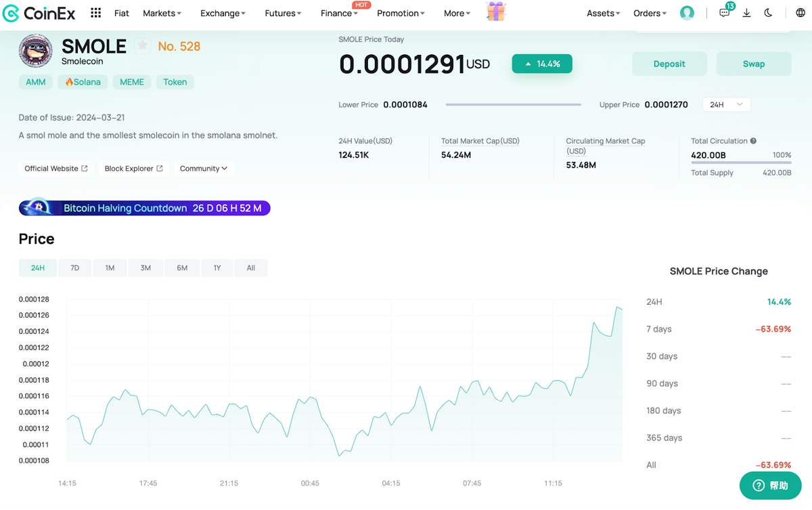Click the Bitcoin icon on halving banner
This screenshot has width=812, height=510.
[x=39, y=207]
